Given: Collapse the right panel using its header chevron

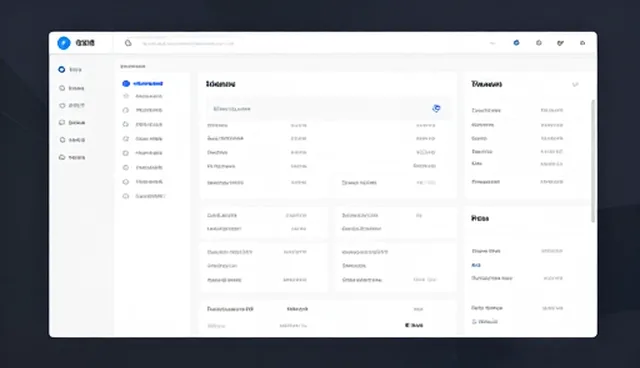Looking at the screenshot, I should click(575, 84).
